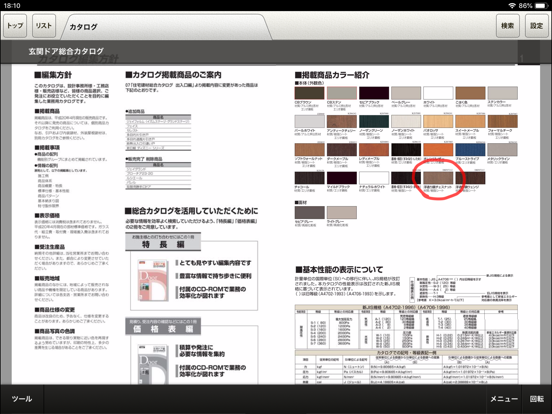552x414 pixels.
Task: Open the ツール menu in bottom bar
Action: click(x=22, y=399)
